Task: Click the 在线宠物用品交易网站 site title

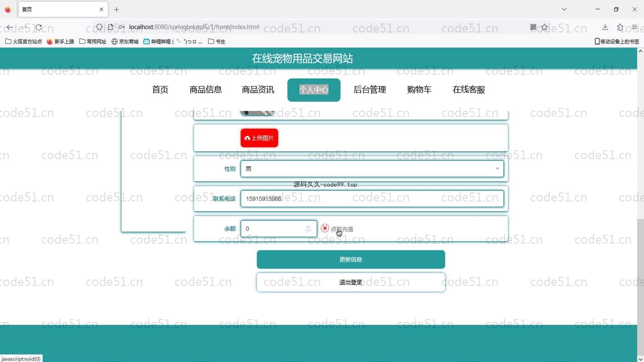Action: coord(302,59)
